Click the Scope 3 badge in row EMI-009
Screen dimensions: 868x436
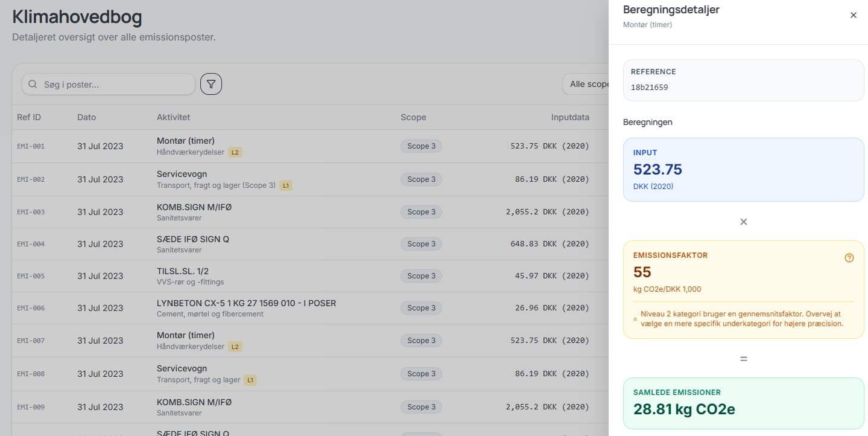click(x=421, y=407)
